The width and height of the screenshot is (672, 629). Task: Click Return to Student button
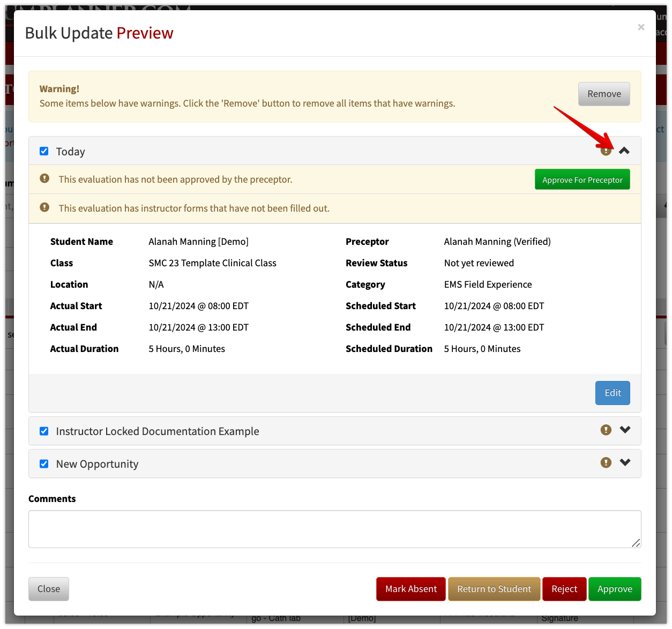point(494,589)
